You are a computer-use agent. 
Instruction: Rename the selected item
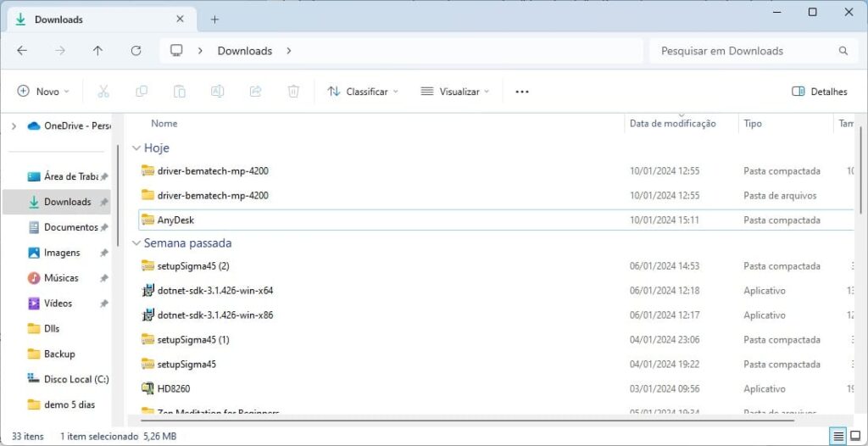pos(218,92)
